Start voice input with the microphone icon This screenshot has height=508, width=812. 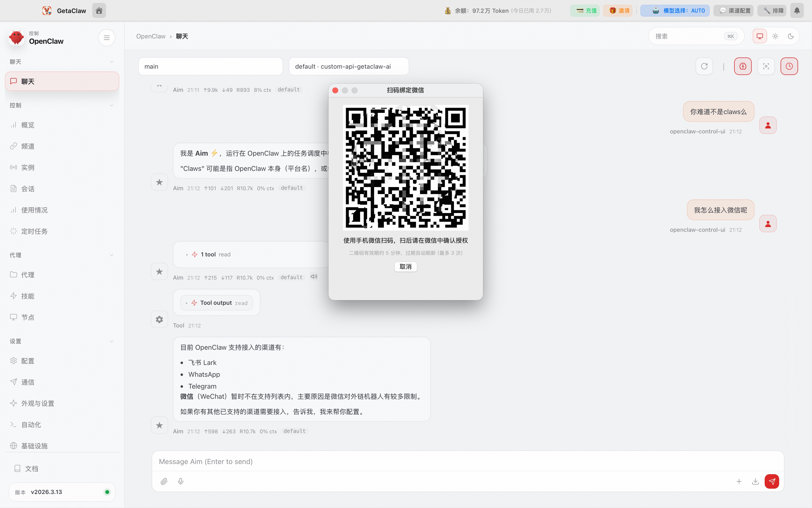click(x=181, y=481)
